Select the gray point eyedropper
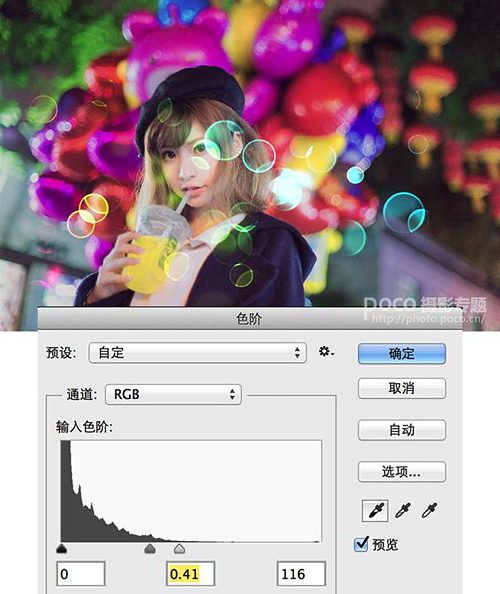Screen dimensions: 500x594 pos(403,511)
